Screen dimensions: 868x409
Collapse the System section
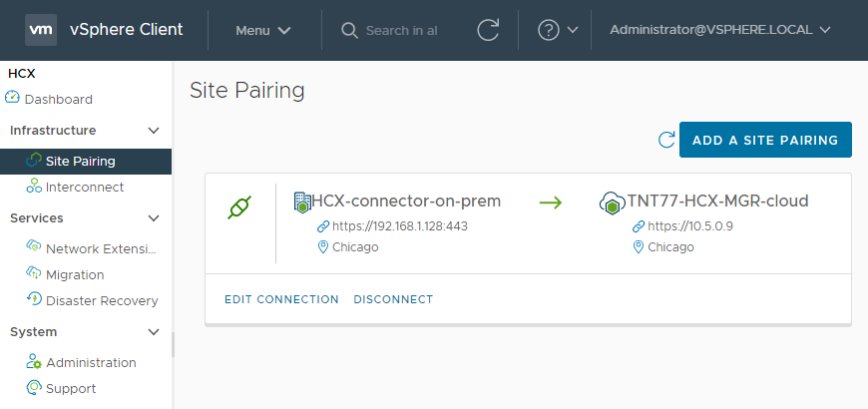coord(154,332)
